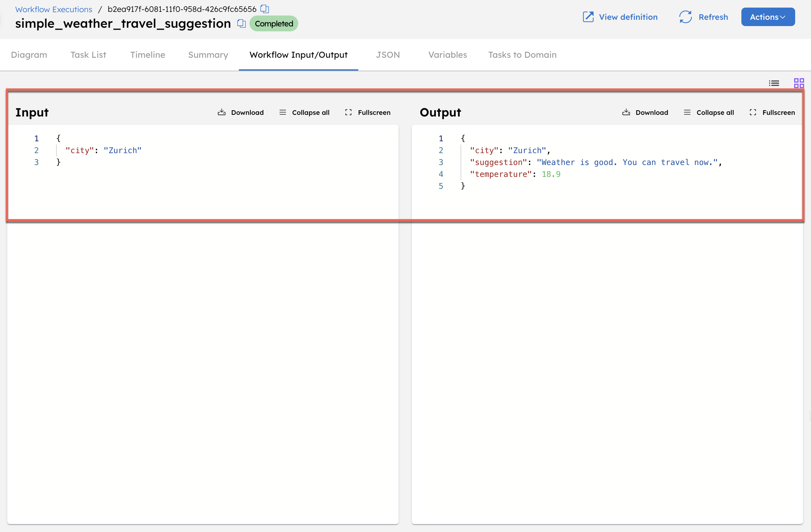The width and height of the screenshot is (811, 532).
Task: Copy the workflow execution ID icon
Action: [x=264, y=9]
